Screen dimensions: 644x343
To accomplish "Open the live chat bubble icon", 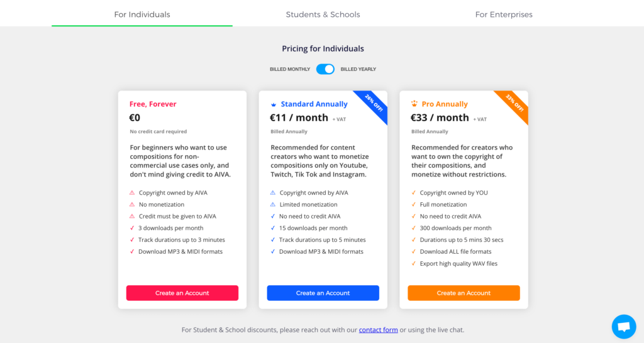I will pos(623,327).
